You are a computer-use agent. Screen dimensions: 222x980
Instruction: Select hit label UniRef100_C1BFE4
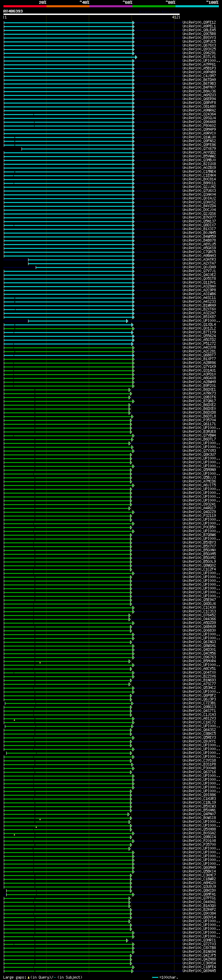click(x=199, y=967)
